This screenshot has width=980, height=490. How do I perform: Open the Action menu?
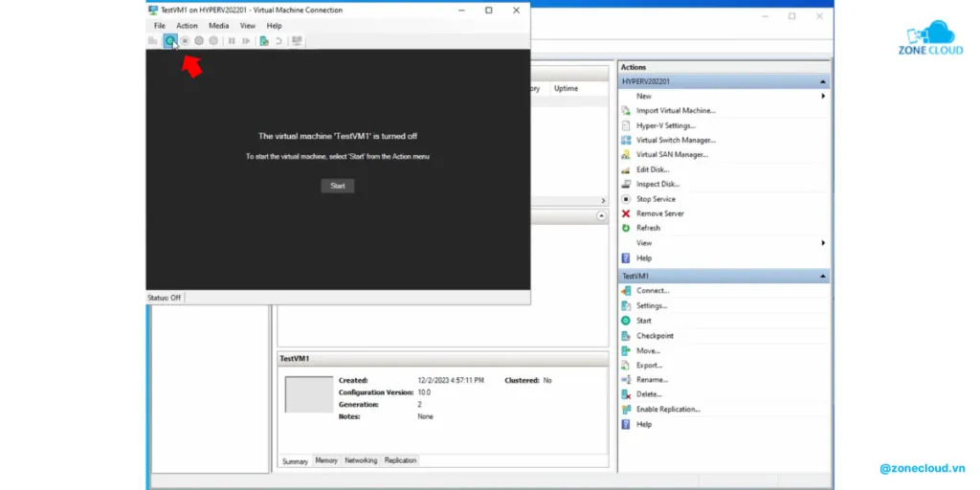pyautogui.click(x=187, y=26)
